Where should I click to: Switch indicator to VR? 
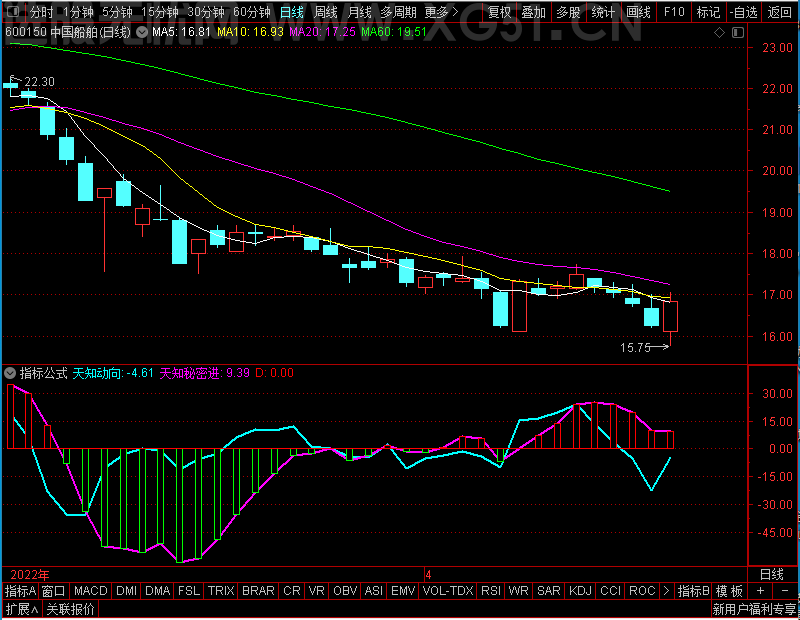point(317,591)
